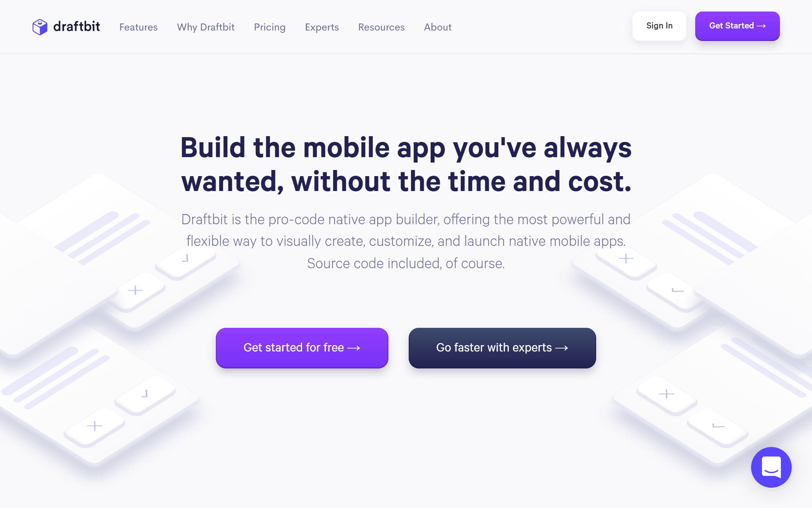
Task: Open the Features navigation menu item
Action: pyautogui.click(x=138, y=27)
